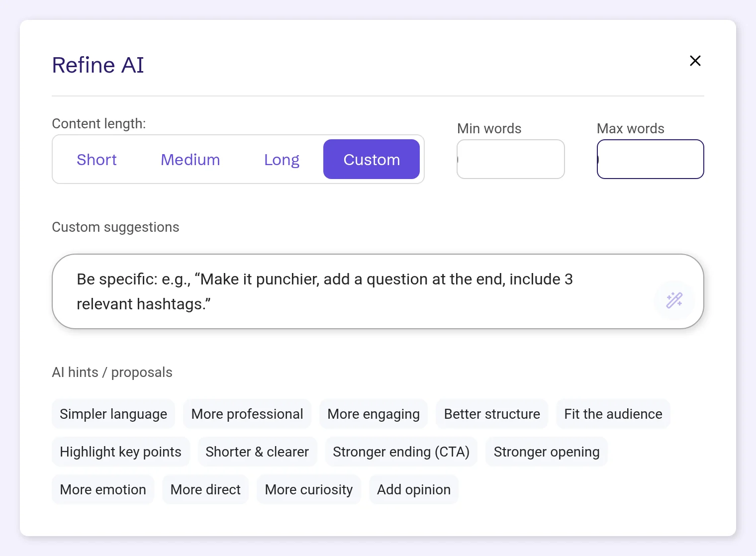Add the More professional hint
The height and width of the screenshot is (556, 756).
[247, 414]
